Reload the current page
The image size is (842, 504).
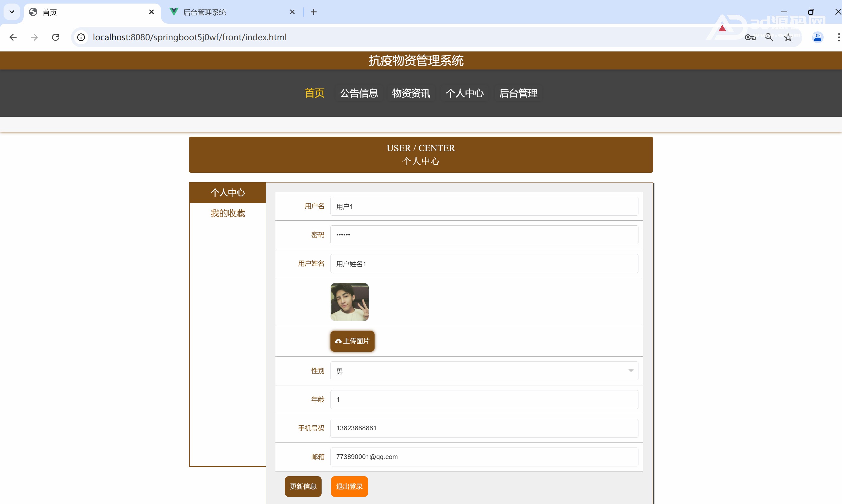click(56, 37)
